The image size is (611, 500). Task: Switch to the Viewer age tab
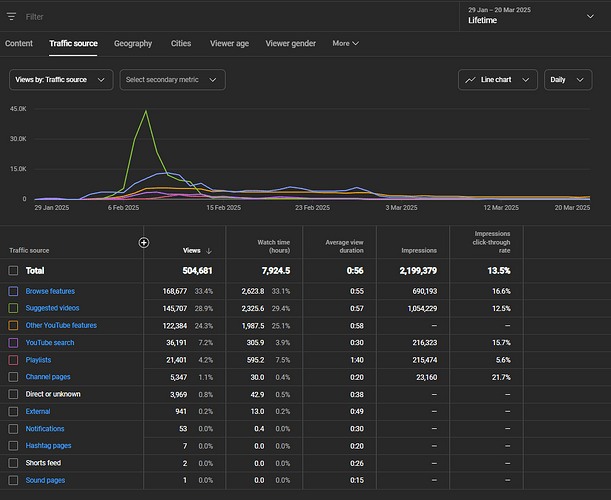pos(231,44)
